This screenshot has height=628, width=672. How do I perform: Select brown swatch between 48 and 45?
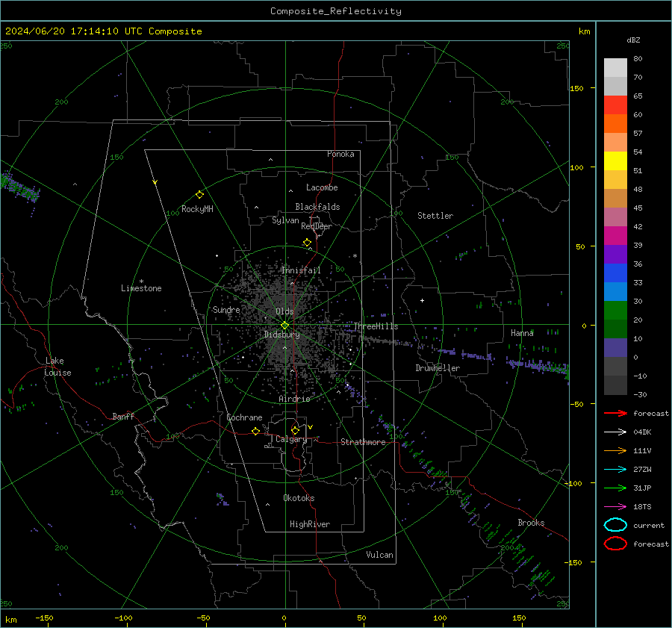[x=615, y=199]
